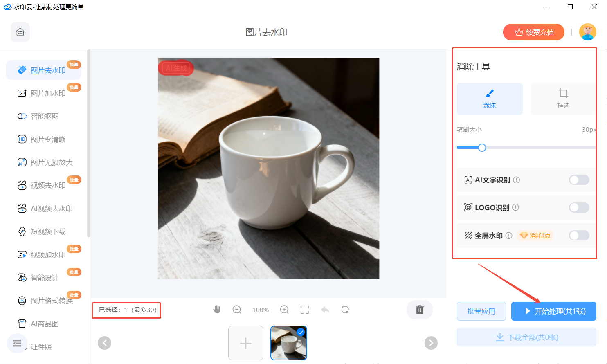Click the home icon button
This screenshot has width=607, height=364.
(x=20, y=32)
